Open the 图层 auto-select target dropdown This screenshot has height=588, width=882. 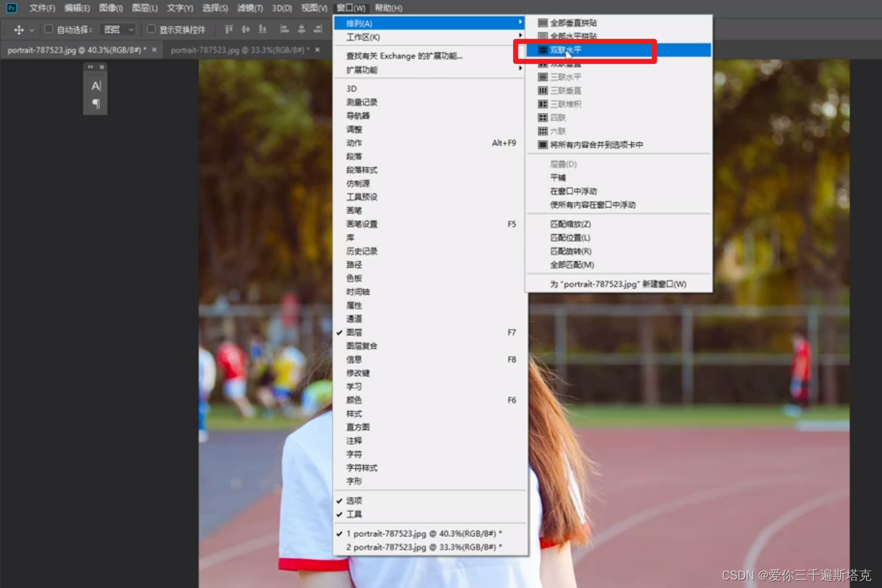[x=119, y=30]
